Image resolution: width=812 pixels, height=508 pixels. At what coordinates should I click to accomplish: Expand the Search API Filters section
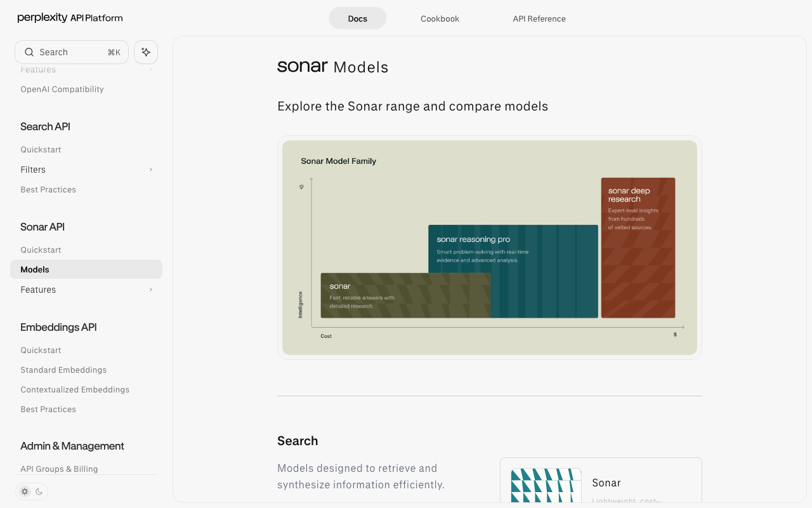click(86, 170)
